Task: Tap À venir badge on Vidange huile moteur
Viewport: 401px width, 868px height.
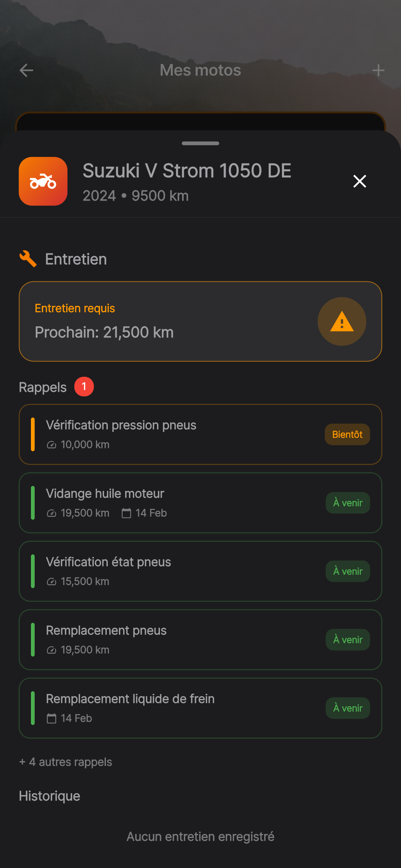Action: (x=348, y=503)
